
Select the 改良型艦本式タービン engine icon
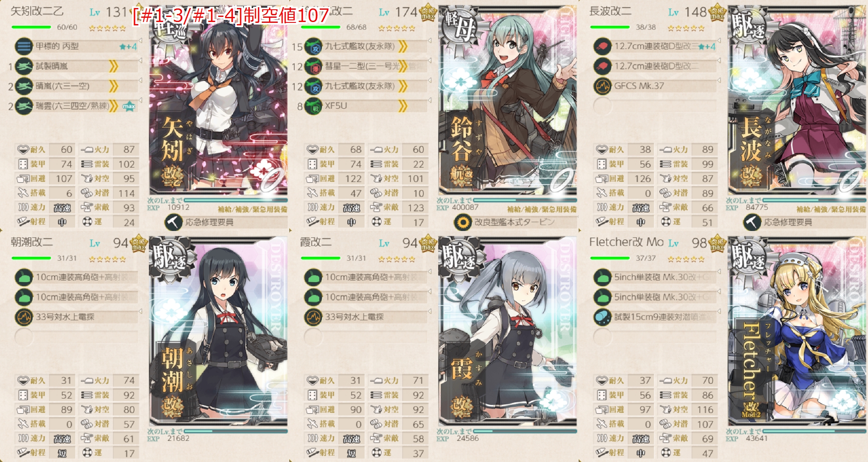click(463, 222)
